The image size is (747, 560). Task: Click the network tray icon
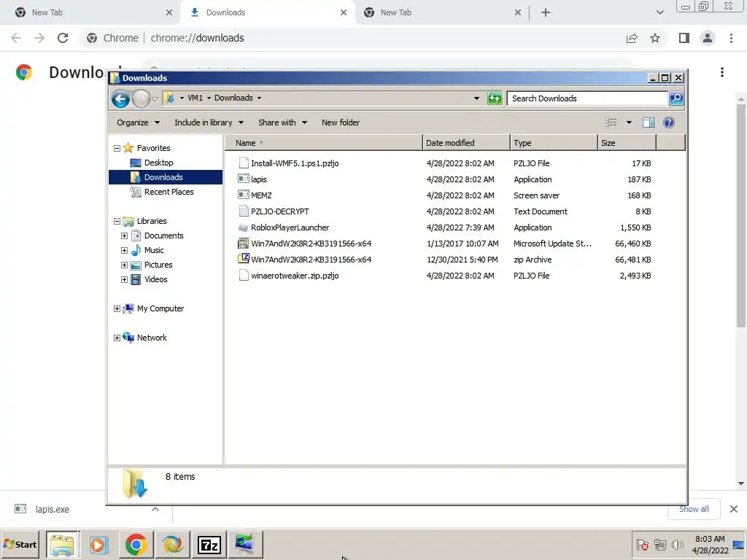[659, 544]
